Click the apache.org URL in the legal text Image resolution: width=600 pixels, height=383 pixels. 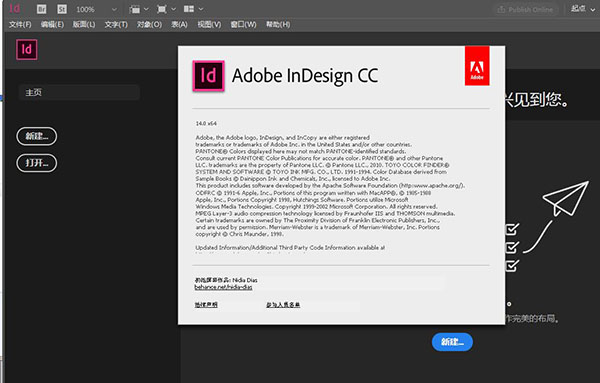[x=431, y=186]
